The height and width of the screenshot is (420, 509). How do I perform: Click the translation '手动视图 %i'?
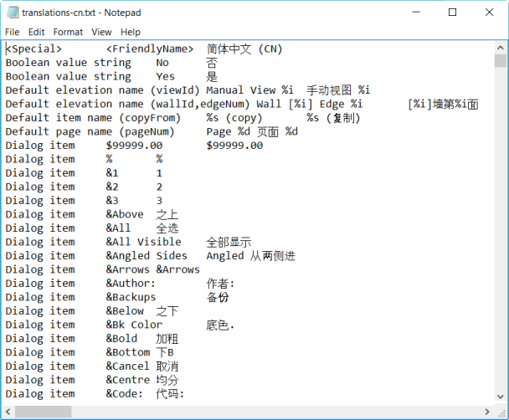pyautogui.click(x=338, y=90)
